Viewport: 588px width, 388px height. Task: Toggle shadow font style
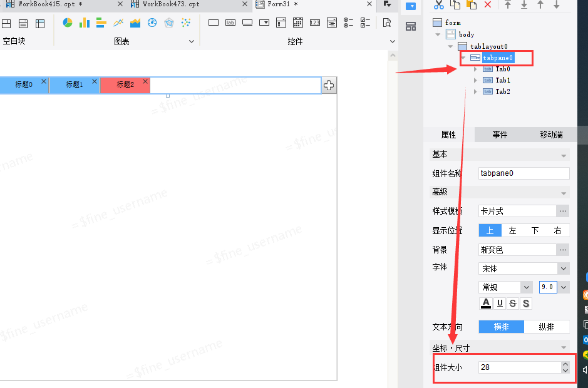pos(526,304)
